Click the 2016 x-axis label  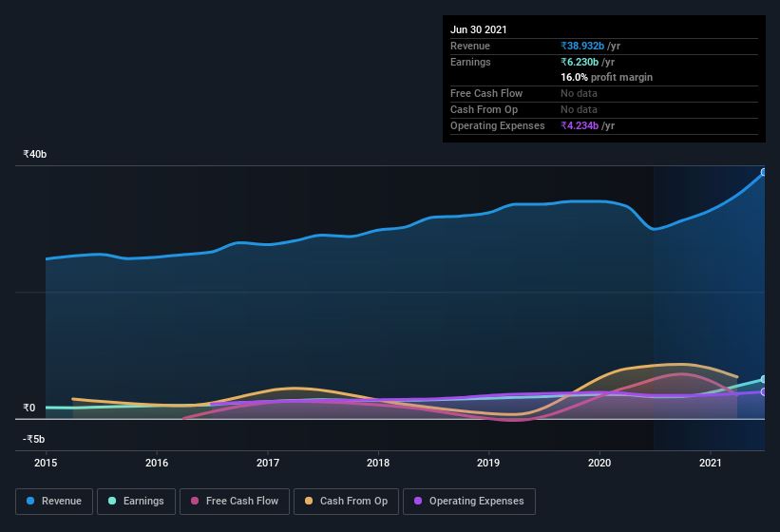click(x=157, y=463)
